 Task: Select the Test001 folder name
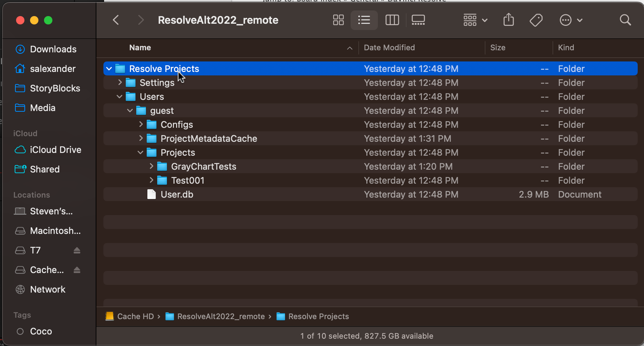[x=188, y=181]
